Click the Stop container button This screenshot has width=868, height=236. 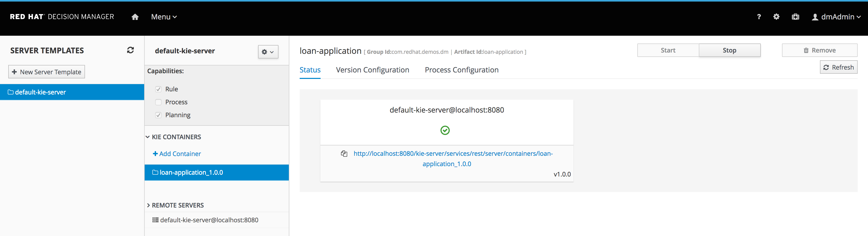click(730, 50)
